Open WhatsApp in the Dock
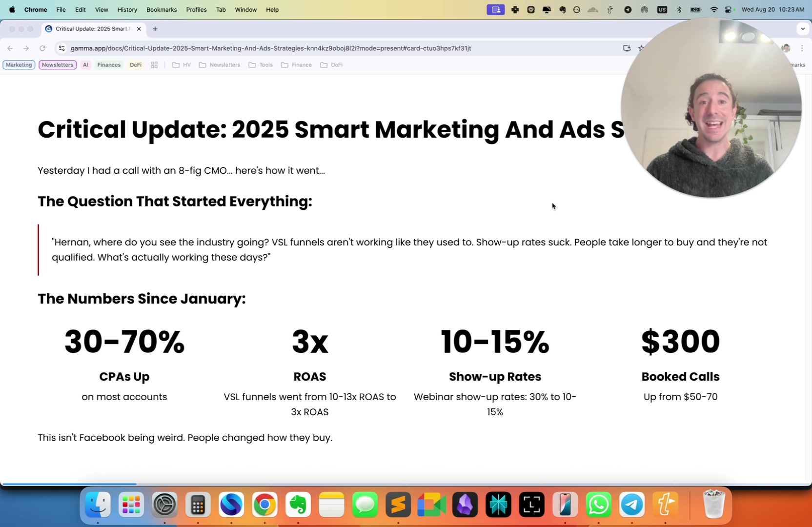Screen dimensions: 812x527 point(599,505)
